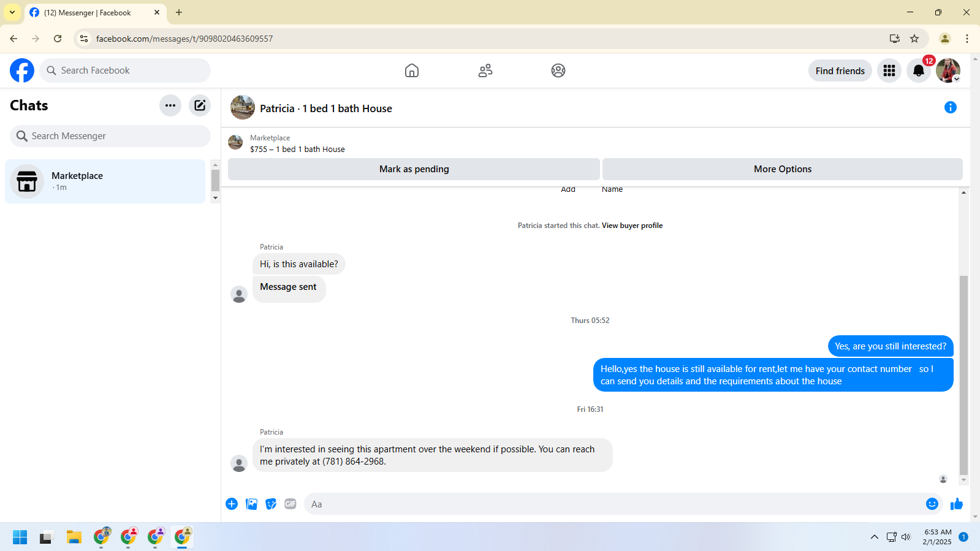Open the taskbar clock showing 6:53 AM

tap(938, 537)
